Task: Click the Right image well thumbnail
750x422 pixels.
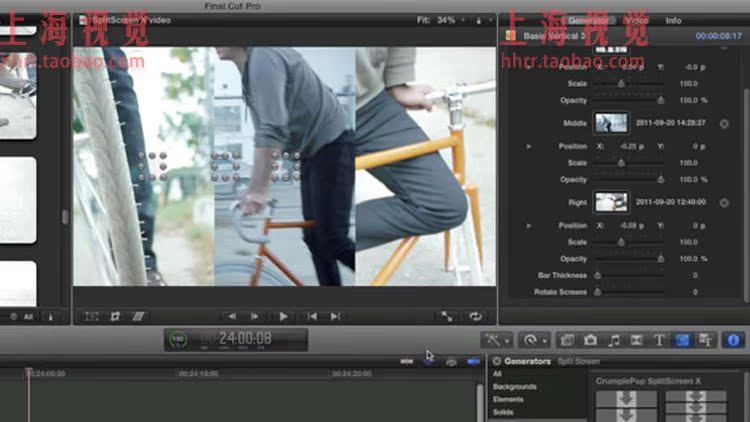Action: click(611, 202)
